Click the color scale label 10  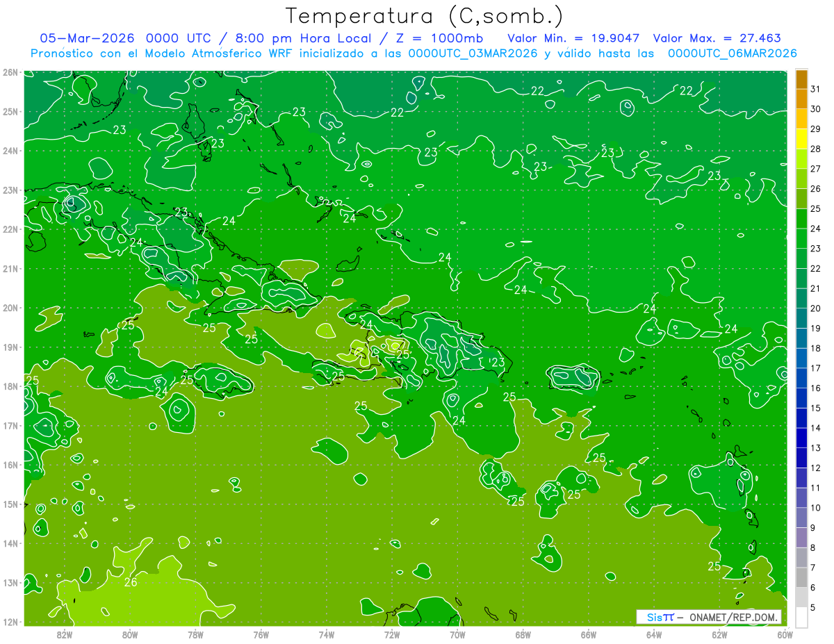tap(815, 508)
